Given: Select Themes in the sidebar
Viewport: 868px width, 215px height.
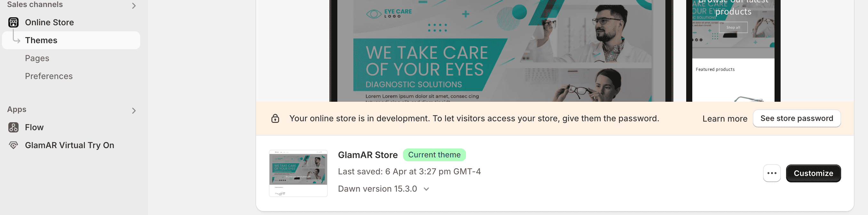Looking at the screenshot, I should (x=41, y=40).
